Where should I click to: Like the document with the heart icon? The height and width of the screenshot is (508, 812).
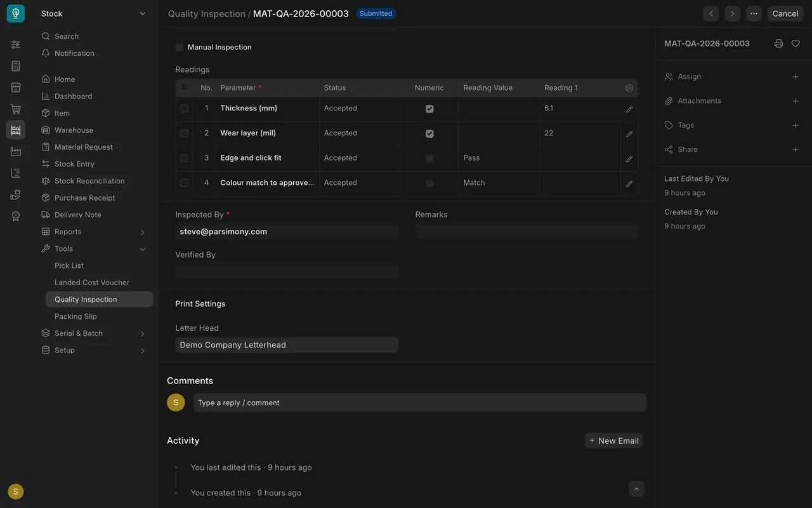tap(796, 44)
